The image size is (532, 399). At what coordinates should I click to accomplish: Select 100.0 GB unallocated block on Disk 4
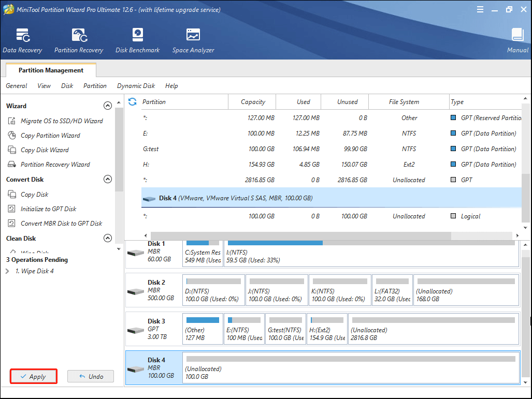(351, 368)
